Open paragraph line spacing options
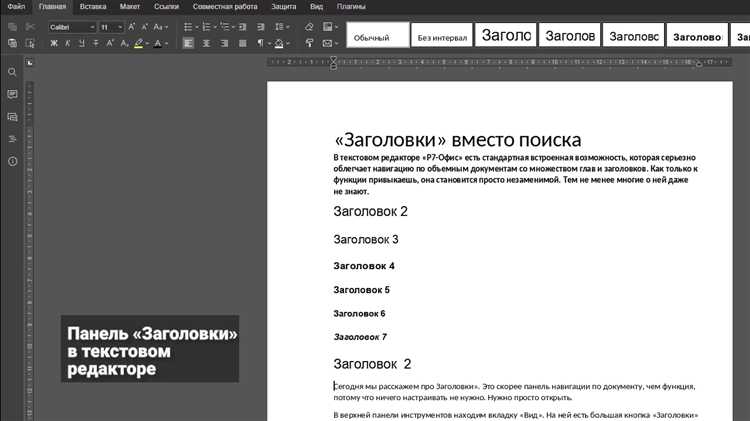750x421 pixels. tap(282, 27)
